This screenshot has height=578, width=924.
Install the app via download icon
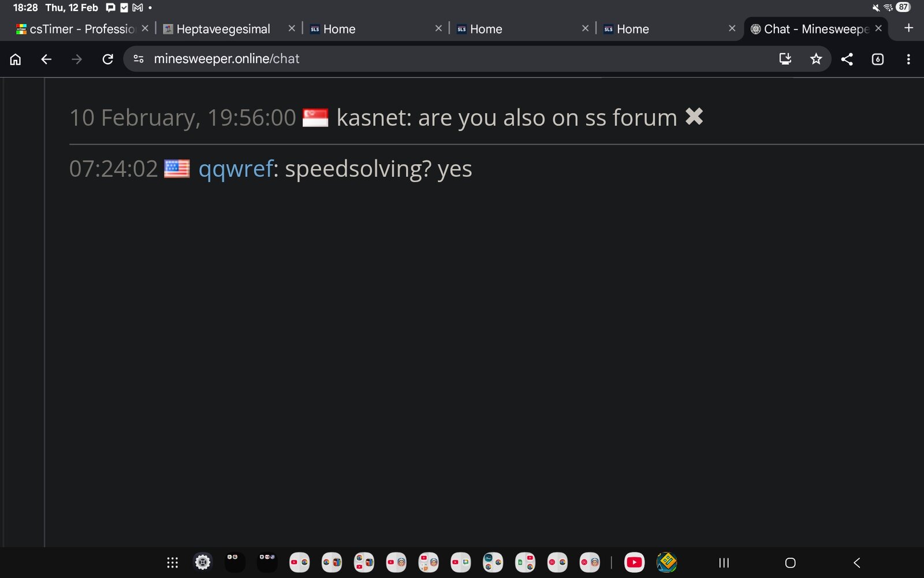coord(785,59)
